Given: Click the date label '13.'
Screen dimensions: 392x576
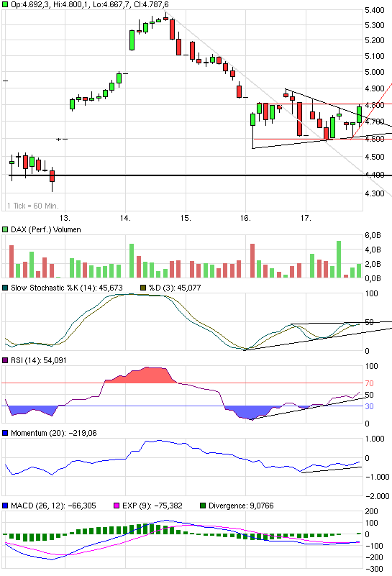Looking at the screenshot, I should coord(65,218).
